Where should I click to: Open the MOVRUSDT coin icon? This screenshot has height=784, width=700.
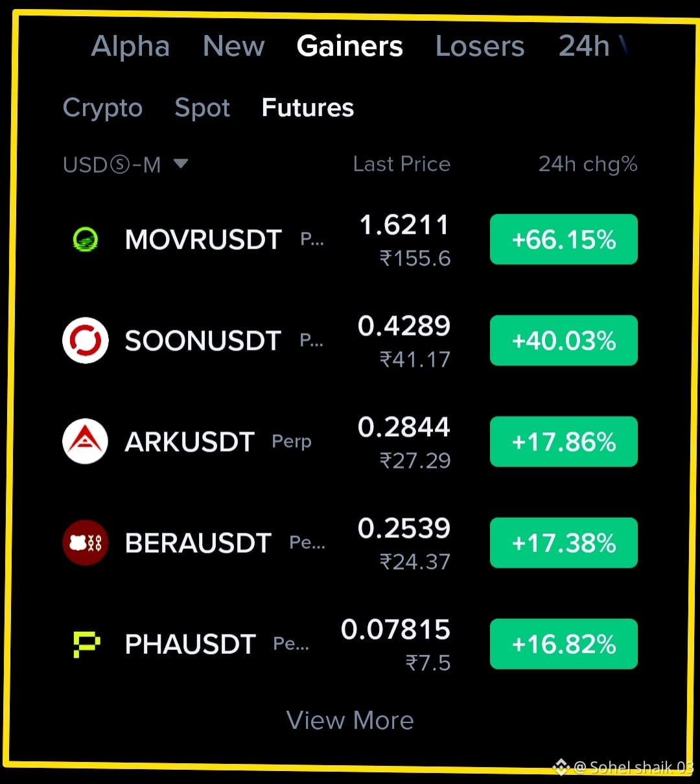pyautogui.click(x=85, y=240)
